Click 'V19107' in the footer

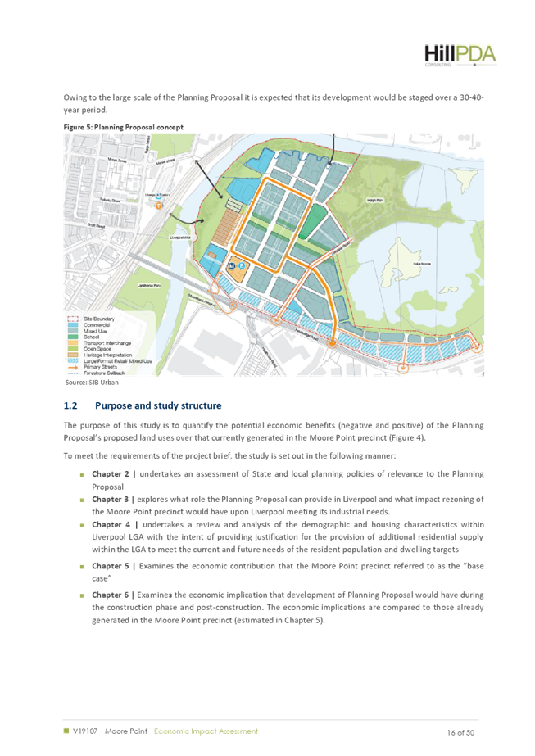(85, 731)
